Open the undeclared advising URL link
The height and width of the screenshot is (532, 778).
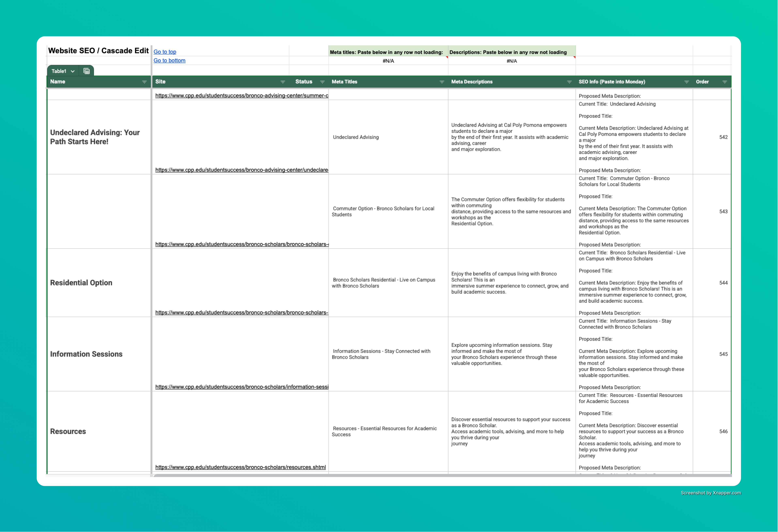click(x=242, y=170)
